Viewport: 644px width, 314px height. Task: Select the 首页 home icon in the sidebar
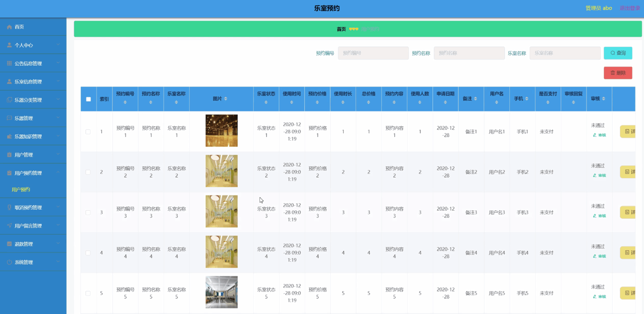coord(8,27)
